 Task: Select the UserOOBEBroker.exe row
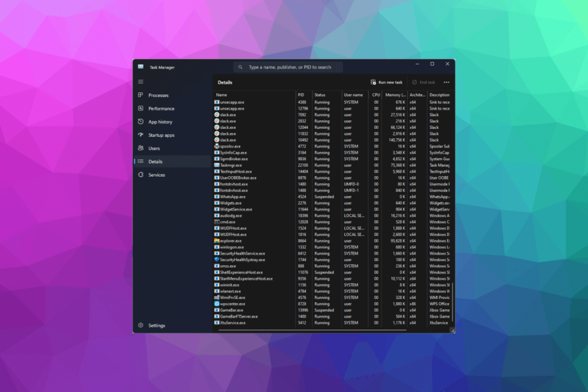pos(332,177)
